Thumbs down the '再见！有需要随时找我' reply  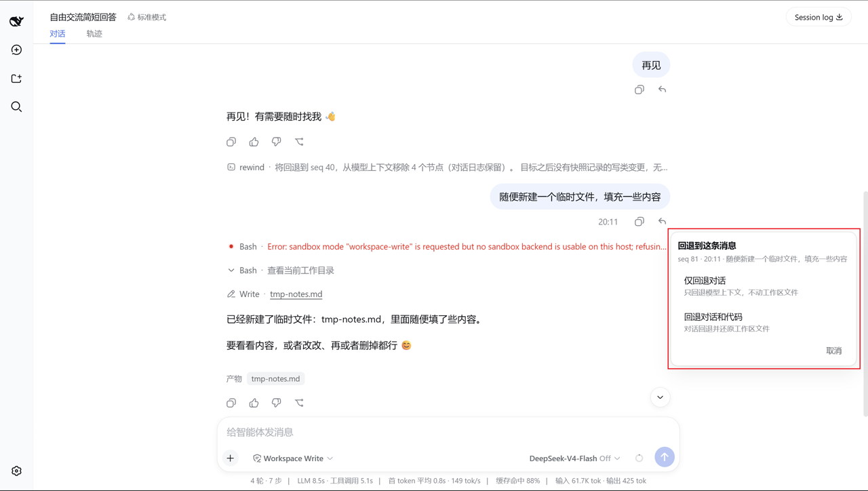(x=277, y=142)
